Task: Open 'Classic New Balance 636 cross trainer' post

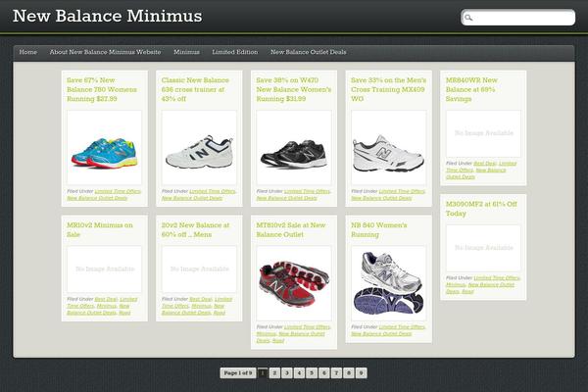Action: (x=195, y=89)
